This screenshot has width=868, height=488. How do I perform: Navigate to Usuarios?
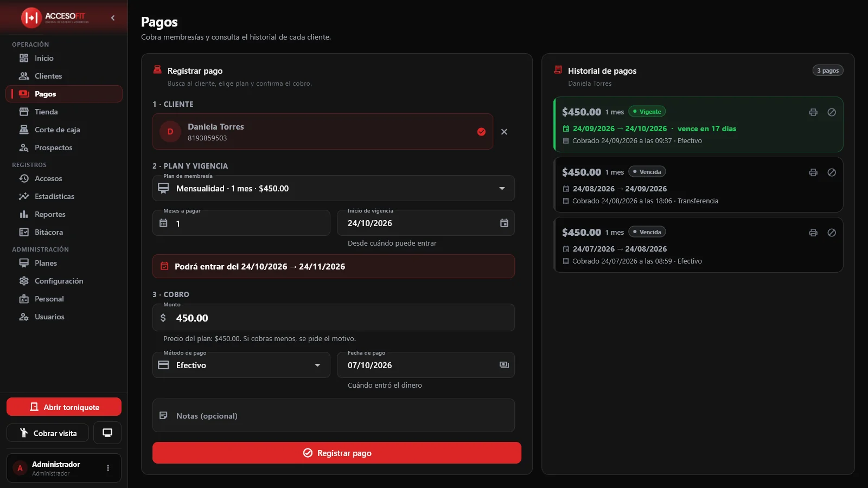[64, 317]
